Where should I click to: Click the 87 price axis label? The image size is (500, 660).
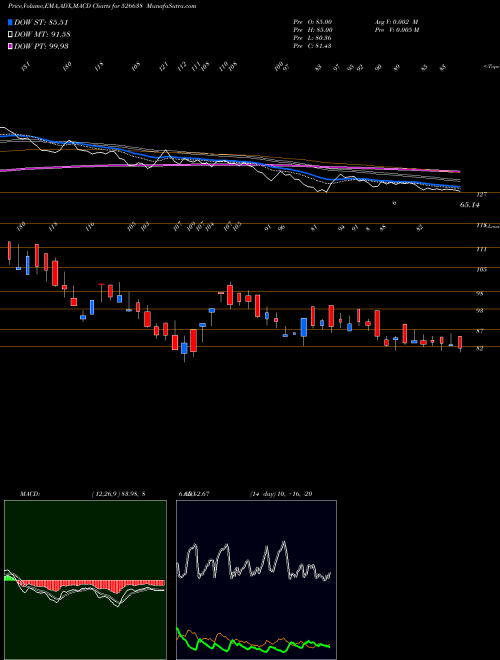pos(479,331)
